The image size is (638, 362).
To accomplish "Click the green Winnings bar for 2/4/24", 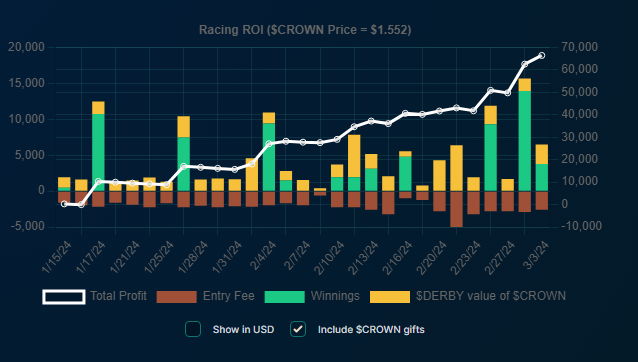I will coord(269,157).
